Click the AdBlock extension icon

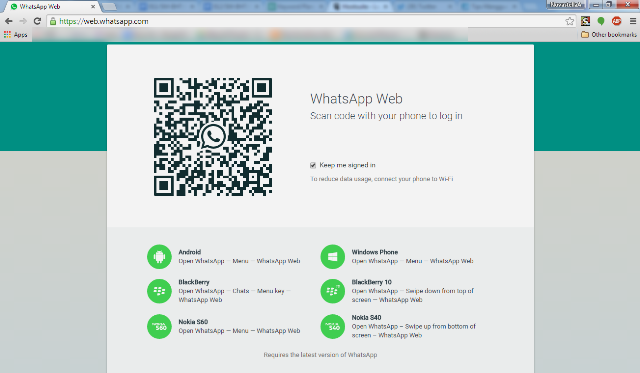point(616,21)
